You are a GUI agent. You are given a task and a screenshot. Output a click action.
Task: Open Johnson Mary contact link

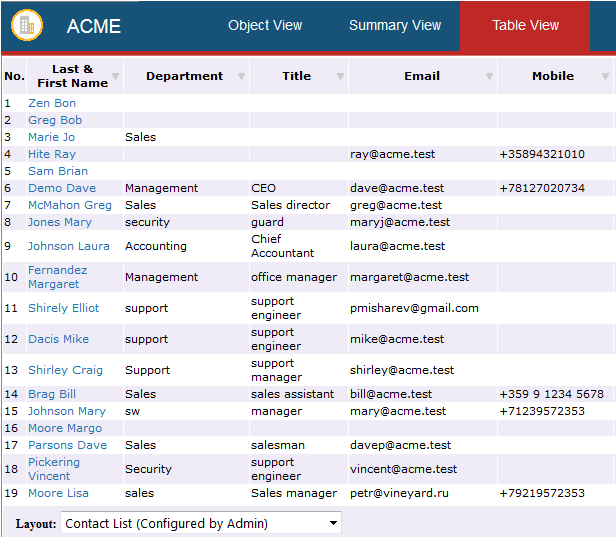[67, 411]
